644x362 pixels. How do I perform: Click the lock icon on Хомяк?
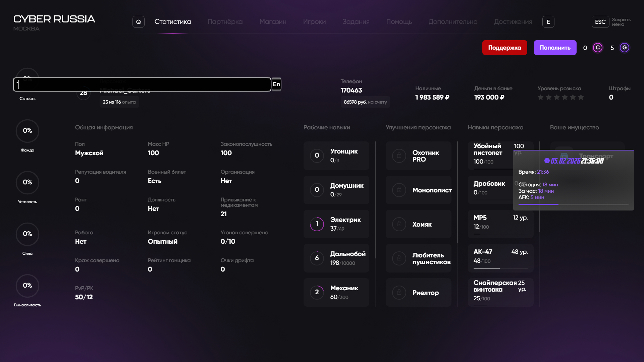[399, 224]
